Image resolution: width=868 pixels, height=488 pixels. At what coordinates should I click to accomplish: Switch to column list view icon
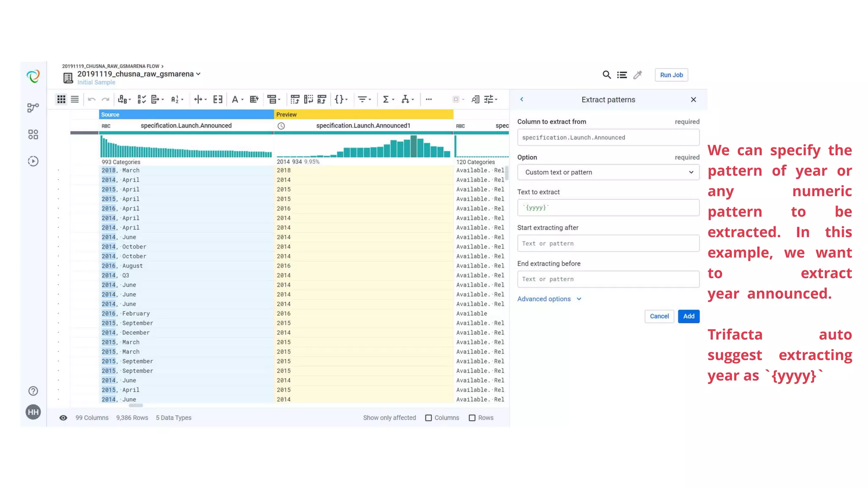[x=75, y=99]
